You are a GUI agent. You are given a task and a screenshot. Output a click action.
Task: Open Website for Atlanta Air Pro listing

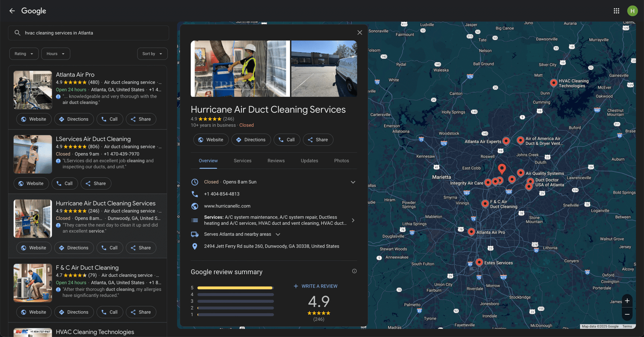point(34,119)
